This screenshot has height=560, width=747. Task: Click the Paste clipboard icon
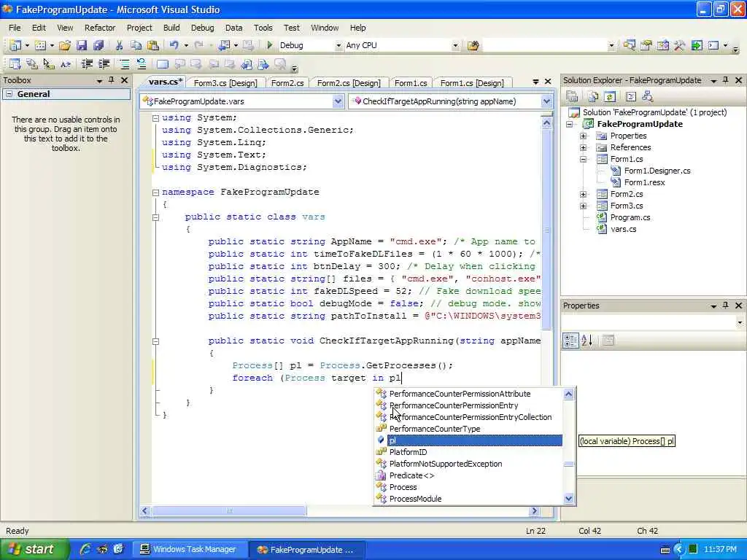coord(153,45)
